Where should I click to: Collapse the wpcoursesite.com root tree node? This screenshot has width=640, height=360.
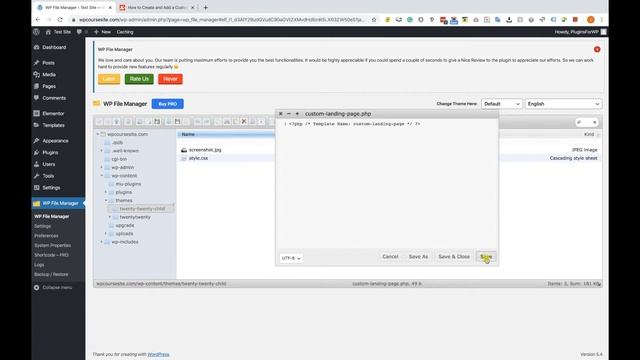tap(98, 134)
